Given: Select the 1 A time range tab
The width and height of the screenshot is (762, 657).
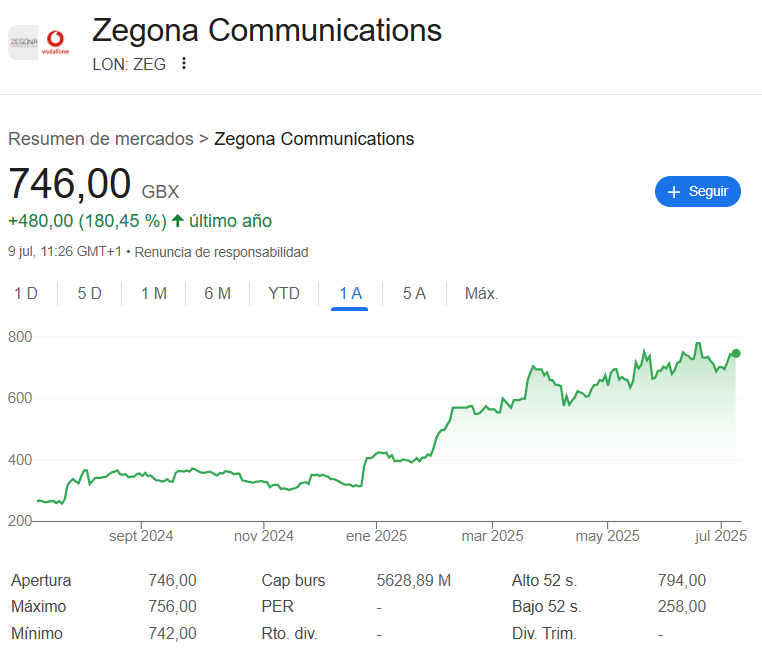Looking at the screenshot, I should [x=350, y=293].
